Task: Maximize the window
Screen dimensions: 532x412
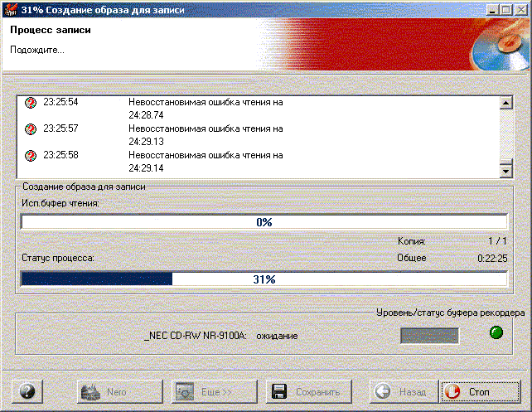Action: pos(505,10)
